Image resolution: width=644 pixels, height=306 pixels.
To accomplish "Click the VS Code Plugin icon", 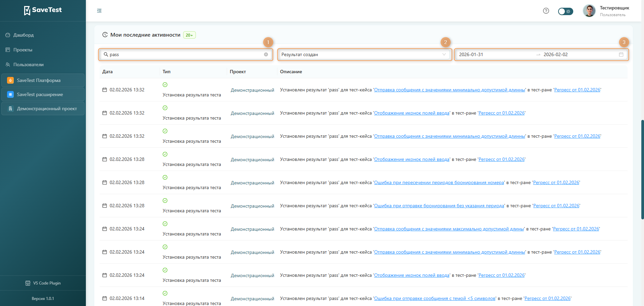I will (28, 283).
